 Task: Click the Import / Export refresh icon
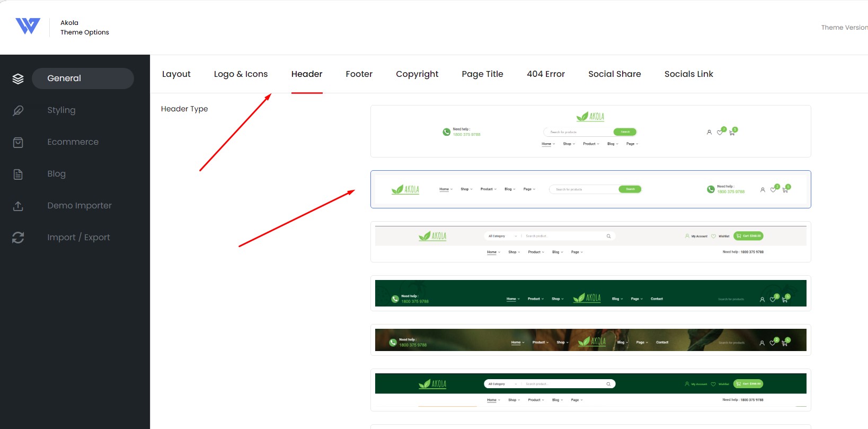[x=18, y=238]
